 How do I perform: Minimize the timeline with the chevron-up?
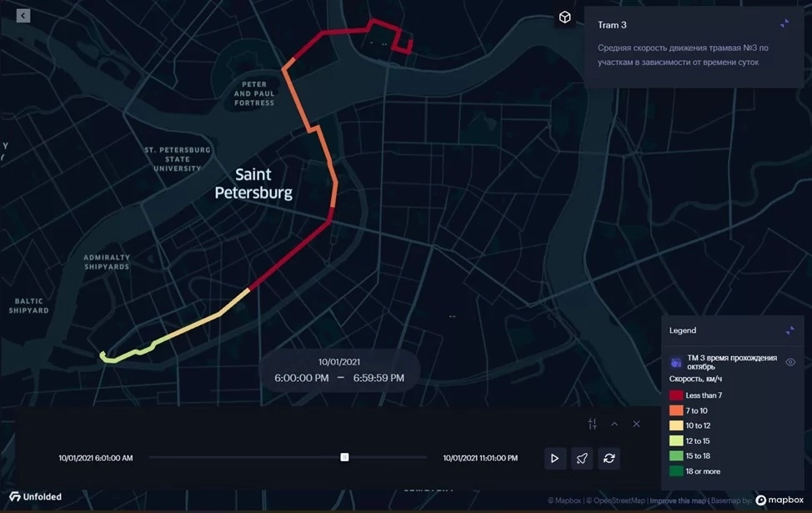[614, 424]
